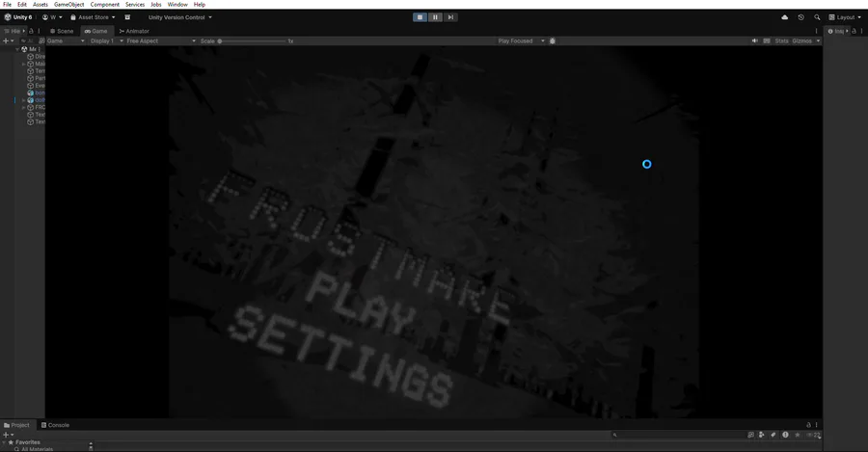Select the Part... object in Hierarchy

point(37,78)
